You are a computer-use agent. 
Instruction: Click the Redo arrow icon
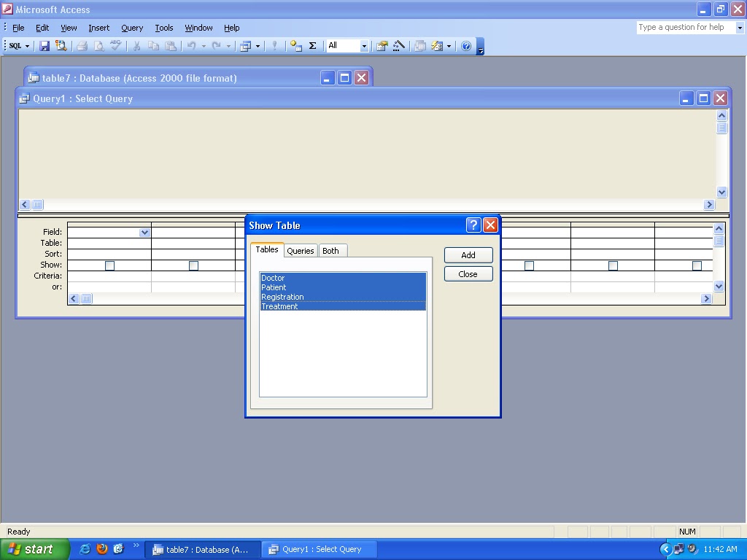(x=216, y=46)
